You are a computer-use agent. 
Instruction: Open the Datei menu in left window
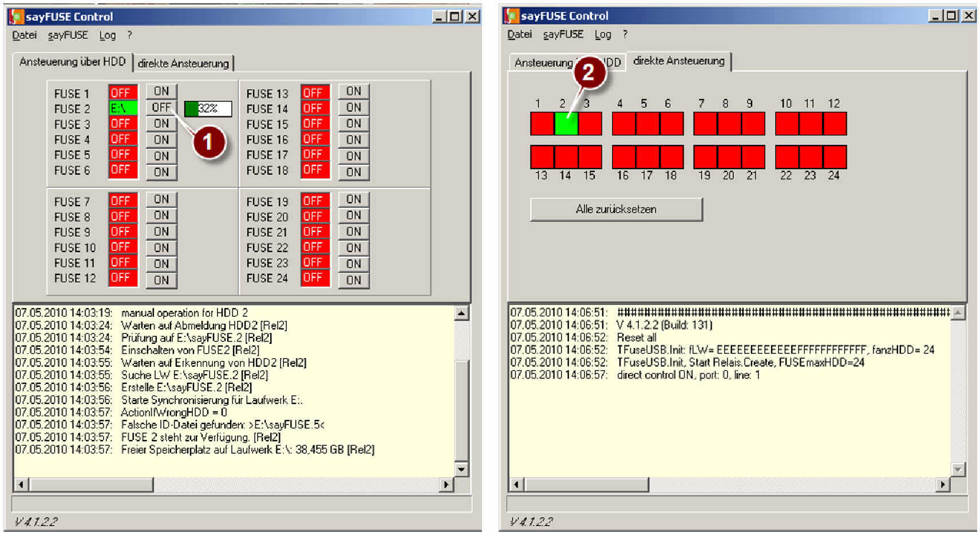tap(25, 36)
